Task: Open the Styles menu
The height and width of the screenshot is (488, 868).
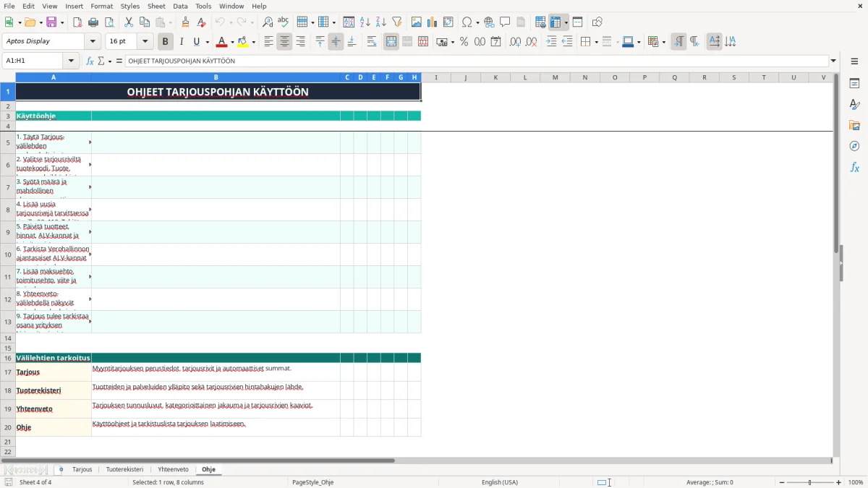Action: coord(130,6)
